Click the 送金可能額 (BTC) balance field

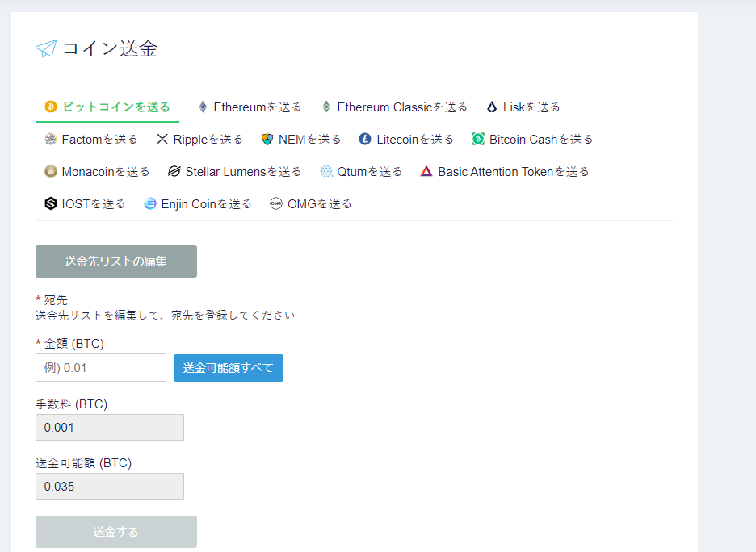pos(110,486)
